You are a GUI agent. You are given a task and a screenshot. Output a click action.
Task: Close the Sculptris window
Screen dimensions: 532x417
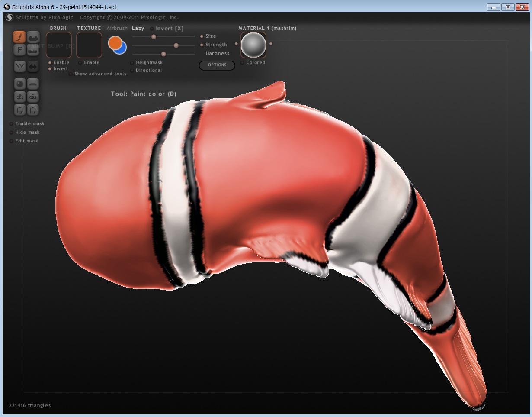521,7
